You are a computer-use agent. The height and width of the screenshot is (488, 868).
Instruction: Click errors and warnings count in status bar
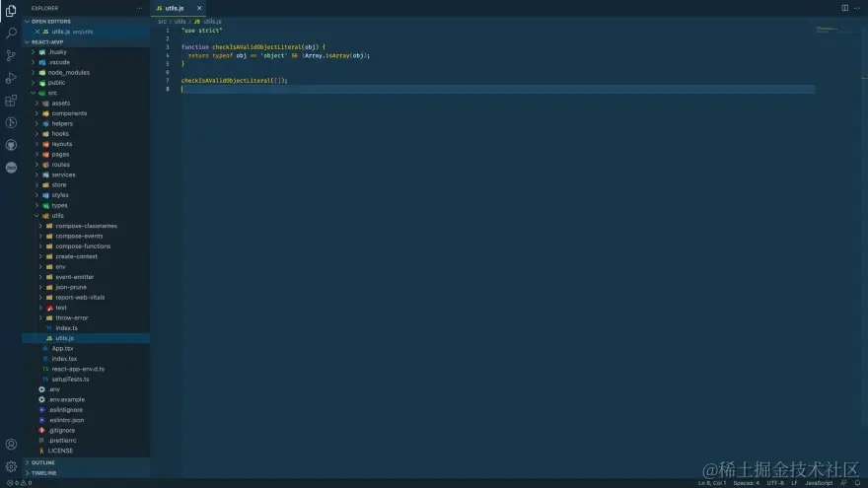click(20, 483)
